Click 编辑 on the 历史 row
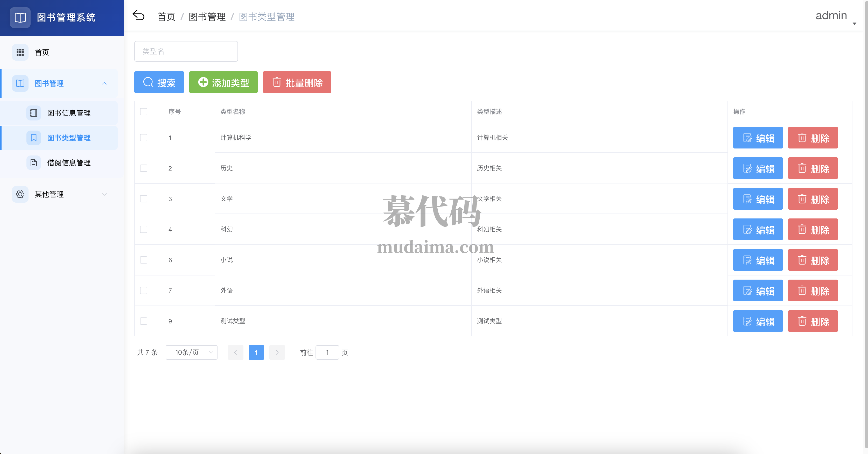The width and height of the screenshot is (868, 454). (x=758, y=168)
